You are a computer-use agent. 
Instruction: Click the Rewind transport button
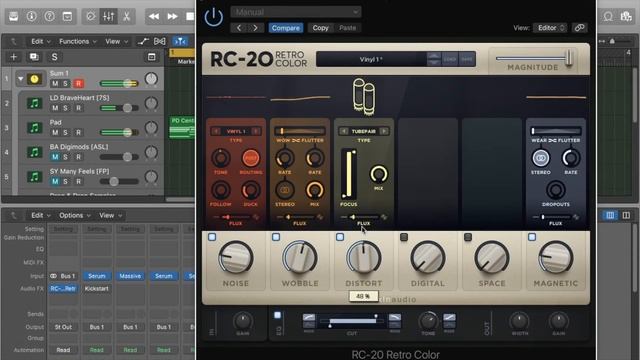tap(154, 16)
